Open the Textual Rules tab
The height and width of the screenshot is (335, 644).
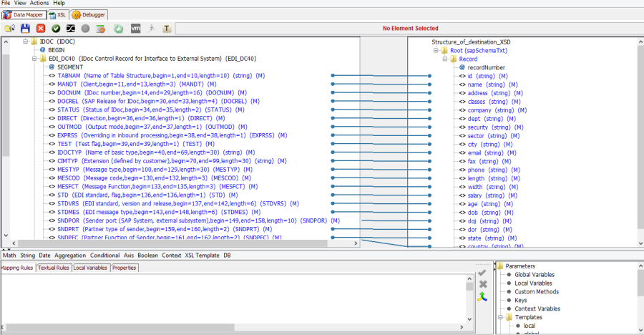point(54,268)
